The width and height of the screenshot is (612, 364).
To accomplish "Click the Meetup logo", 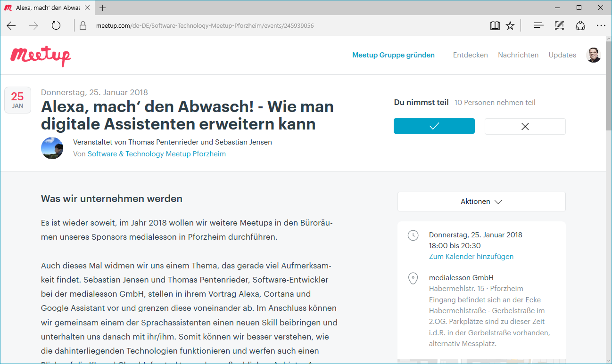I will coord(41,56).
